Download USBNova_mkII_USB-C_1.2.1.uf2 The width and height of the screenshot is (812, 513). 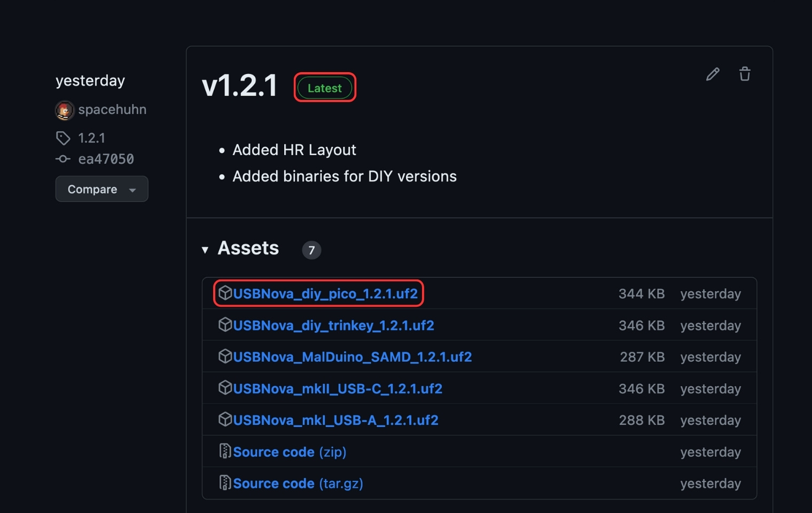click(338, 388)
